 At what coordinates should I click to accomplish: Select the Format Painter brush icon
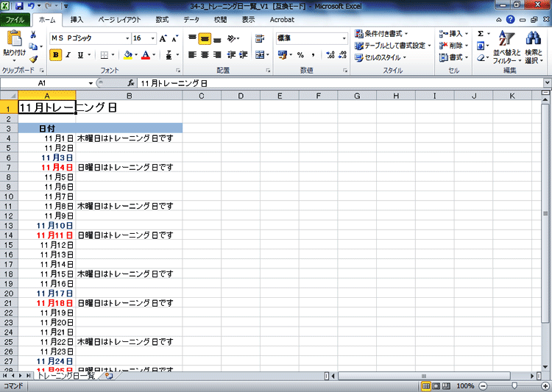(x=33, y=59)
